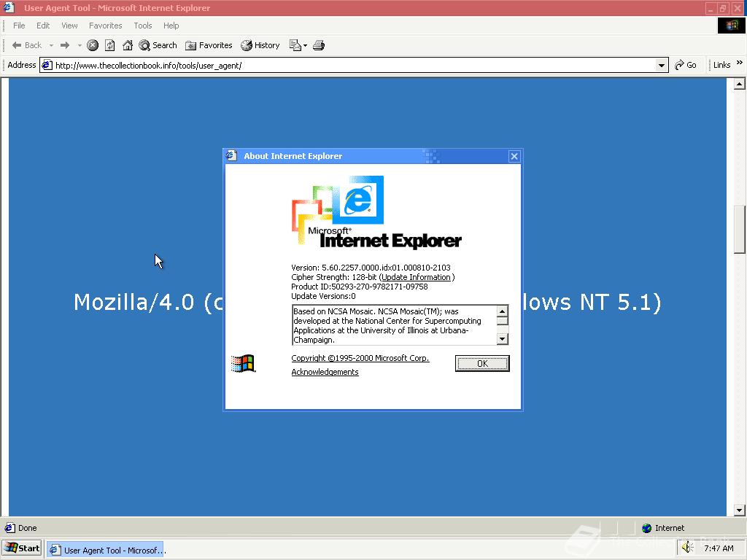Open the Mail button dropdown arrow

[305, 46]
